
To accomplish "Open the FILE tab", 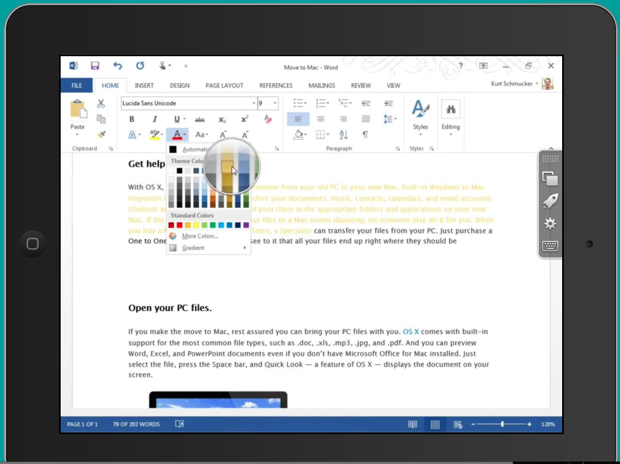I will point(77,85).
